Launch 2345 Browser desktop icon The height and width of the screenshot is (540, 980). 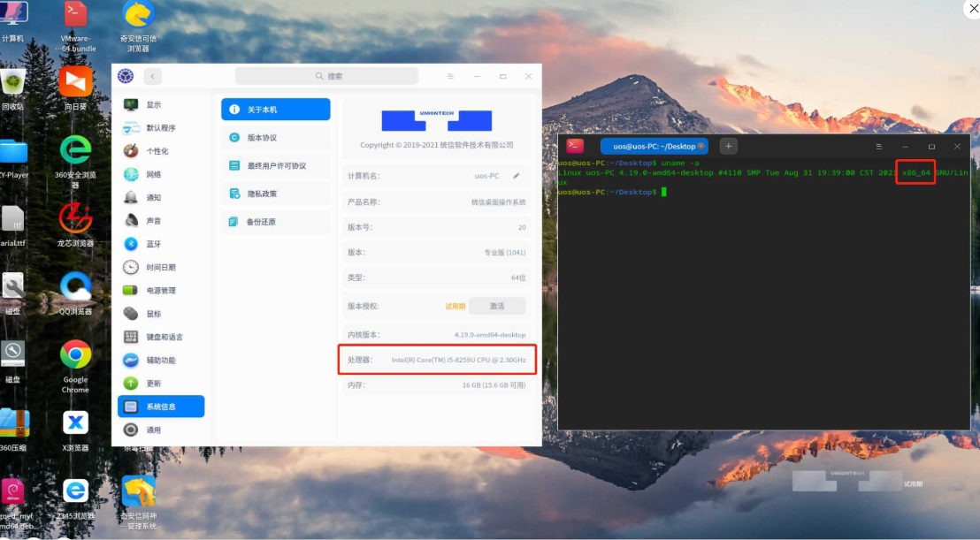coord(76,499)
